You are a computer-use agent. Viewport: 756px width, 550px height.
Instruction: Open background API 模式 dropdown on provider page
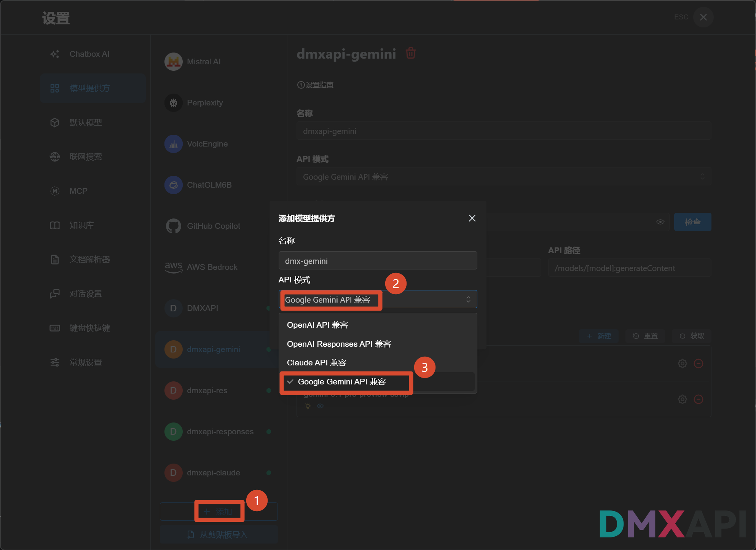504,177
